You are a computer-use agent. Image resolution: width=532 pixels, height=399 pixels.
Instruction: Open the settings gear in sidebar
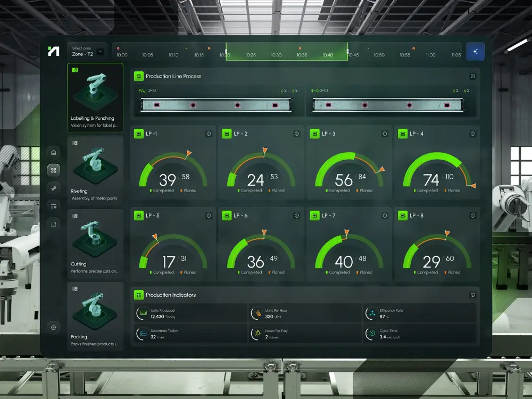click(54, 328)
